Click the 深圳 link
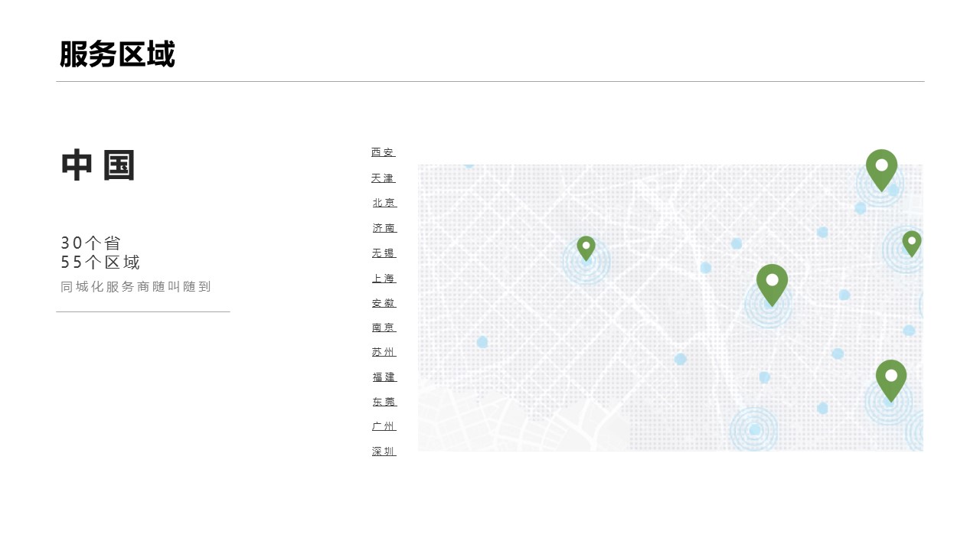 point(384,452)
